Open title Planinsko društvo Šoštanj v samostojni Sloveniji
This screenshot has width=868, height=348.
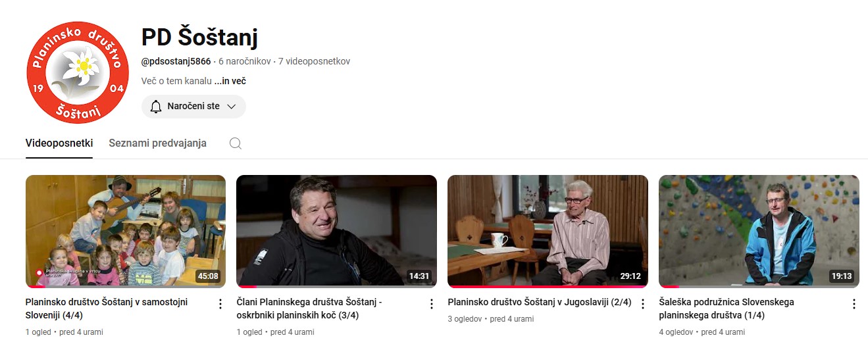[107, 309]
